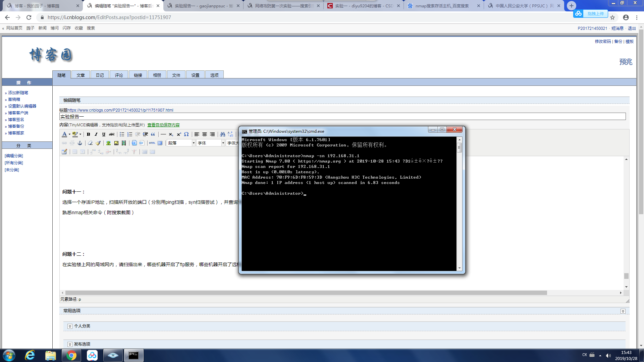The image size is (644, 362).
Task: Open the 字体 font family dropdown
Action: (x=223, y=143)
